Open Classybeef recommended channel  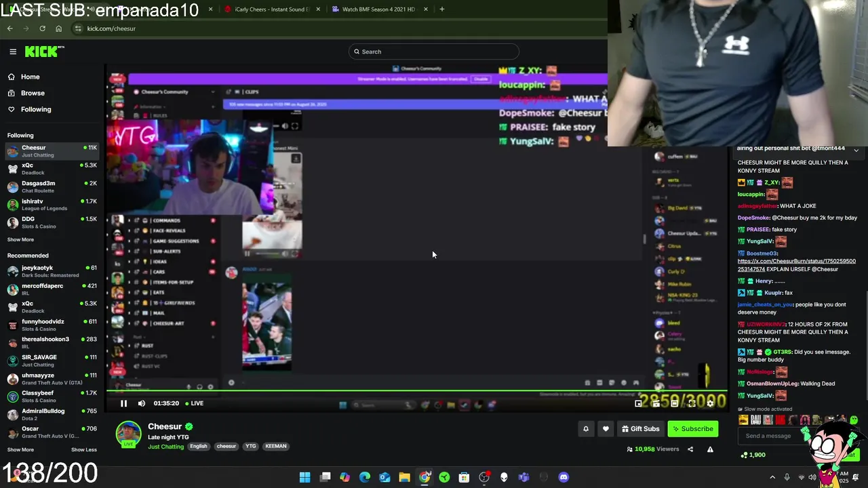click(52, 396)
